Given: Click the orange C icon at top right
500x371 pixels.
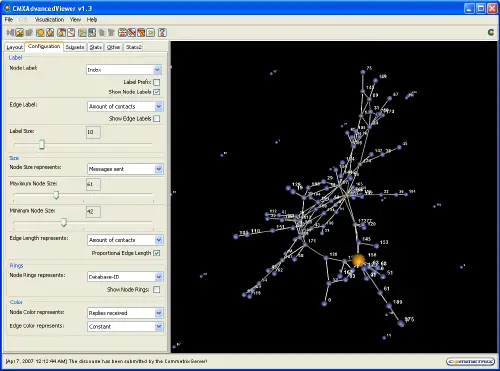Looking at the screenshot, I should [491, 32].
